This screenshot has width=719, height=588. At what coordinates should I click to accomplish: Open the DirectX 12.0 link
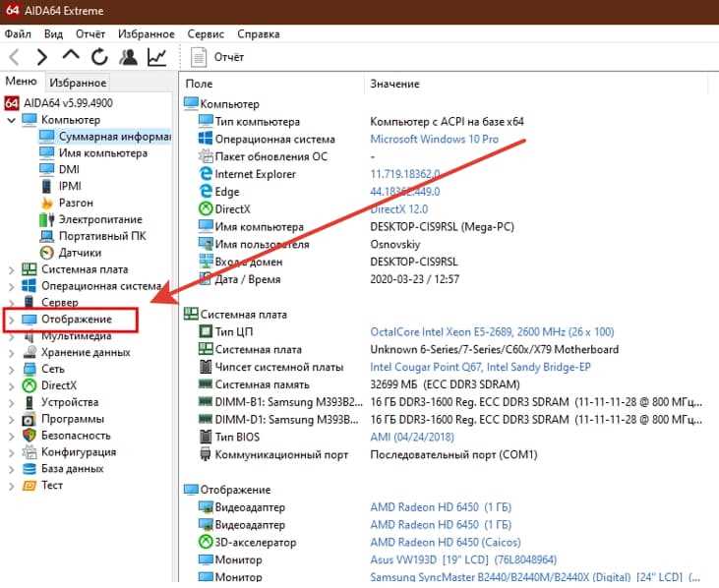point(399,209)
